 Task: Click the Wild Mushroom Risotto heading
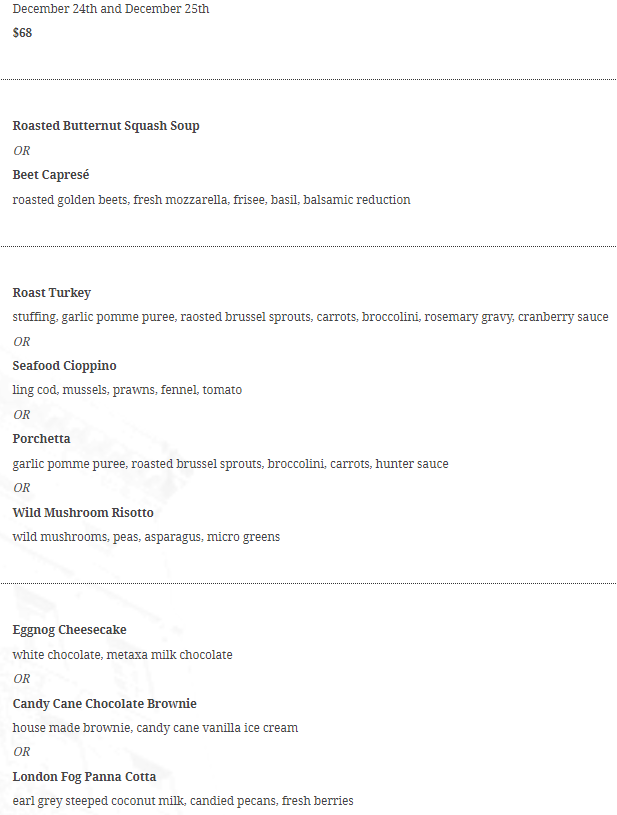tap(83, 512)
